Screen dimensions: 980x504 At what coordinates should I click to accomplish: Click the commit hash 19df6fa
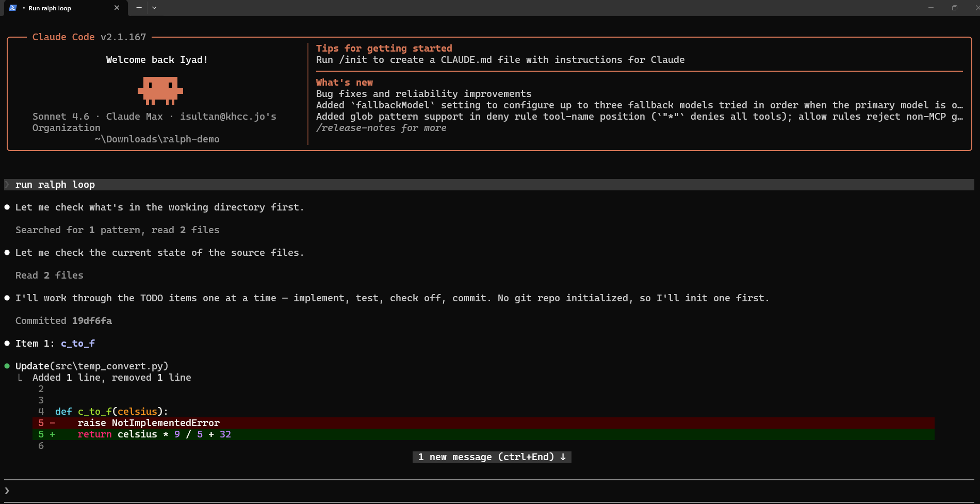pyautogui.click(x=92, y=321)
